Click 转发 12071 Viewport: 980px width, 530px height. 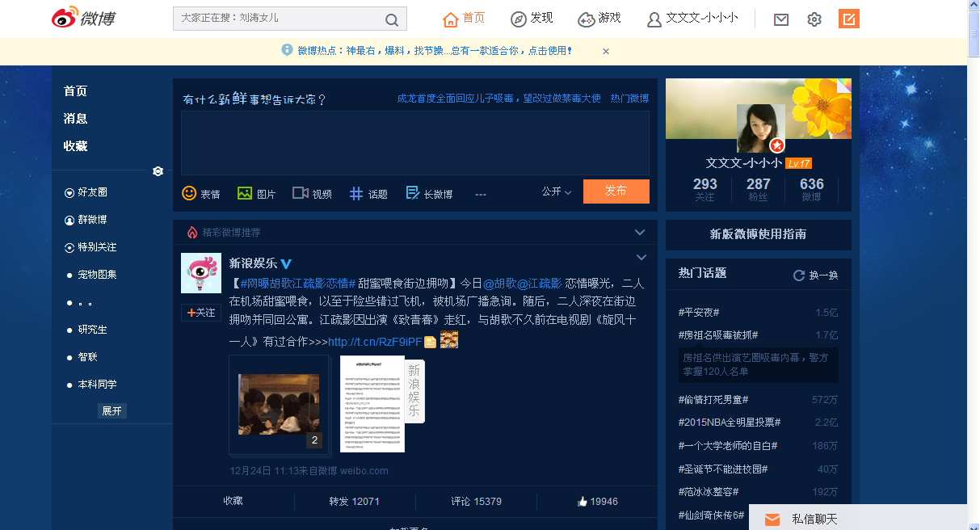coord(354,502)
